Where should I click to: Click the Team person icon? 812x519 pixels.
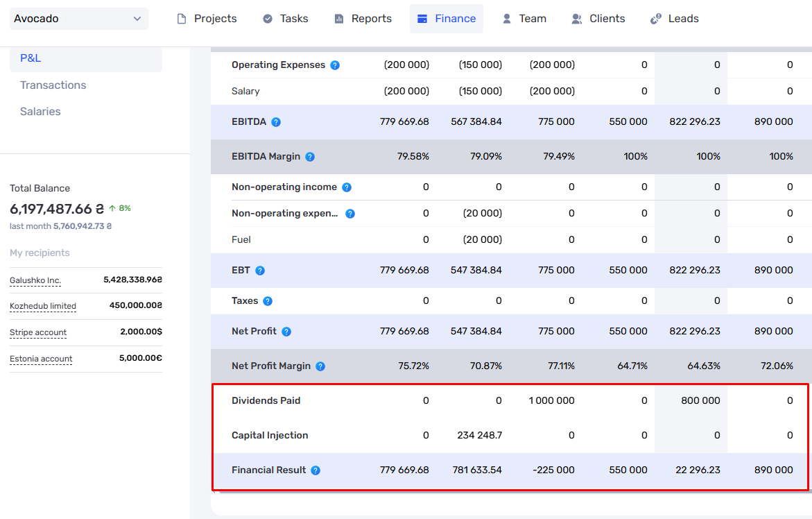[507, 19]
